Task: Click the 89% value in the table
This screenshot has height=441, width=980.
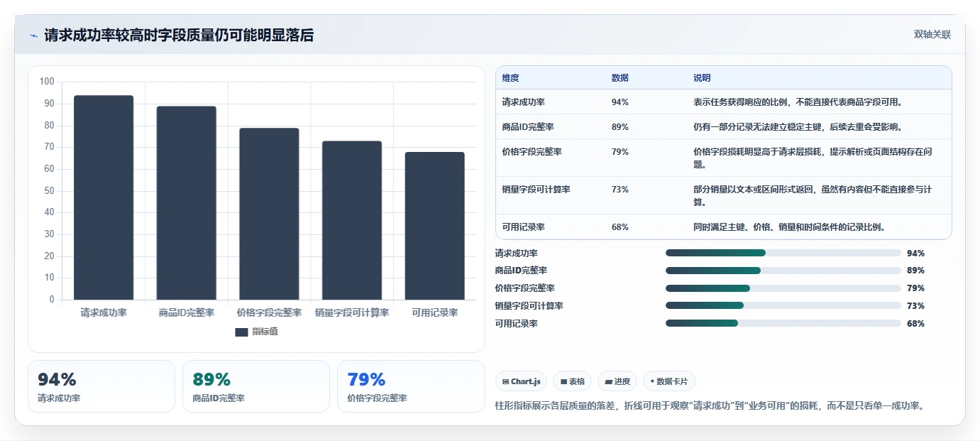Action: click(620, 127)
